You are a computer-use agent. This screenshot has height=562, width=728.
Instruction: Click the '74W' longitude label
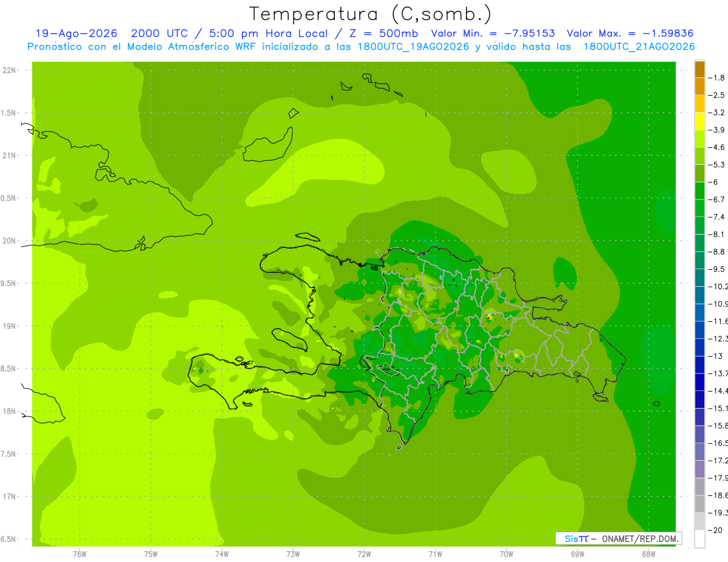[x=221, y=554]
